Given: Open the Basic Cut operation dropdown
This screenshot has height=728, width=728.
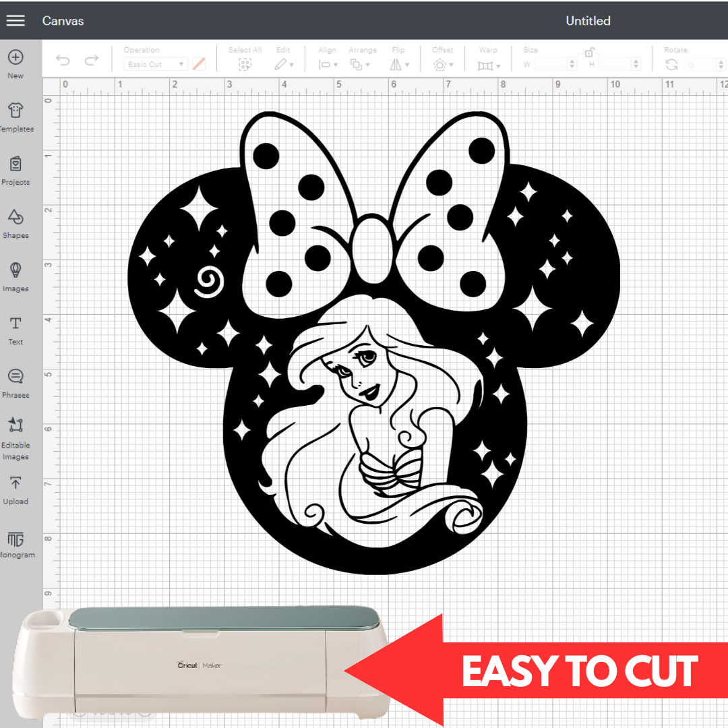Looking at the screenshot, I should pyautogui.click(x=155, y=64).
